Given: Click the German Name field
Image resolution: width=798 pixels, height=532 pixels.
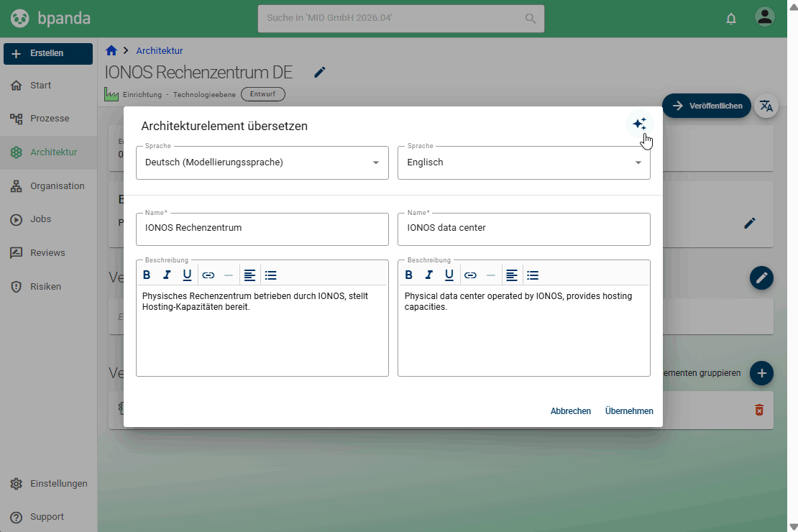Looking at the screenshot, I should [262, 229].
